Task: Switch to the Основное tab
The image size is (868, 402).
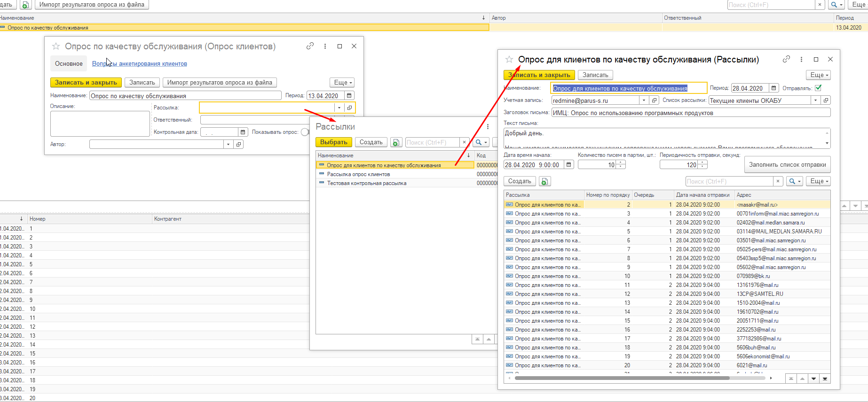Action: (x=69, y=63)
